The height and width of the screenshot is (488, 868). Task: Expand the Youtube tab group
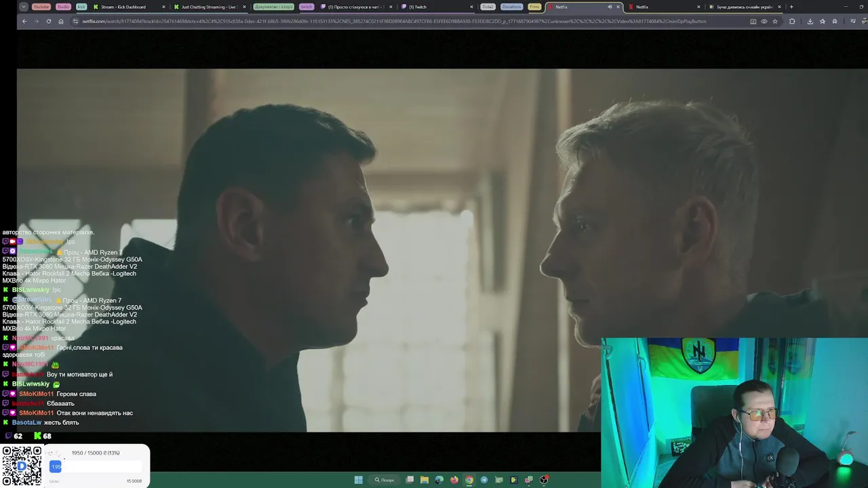tap(41, 7)
